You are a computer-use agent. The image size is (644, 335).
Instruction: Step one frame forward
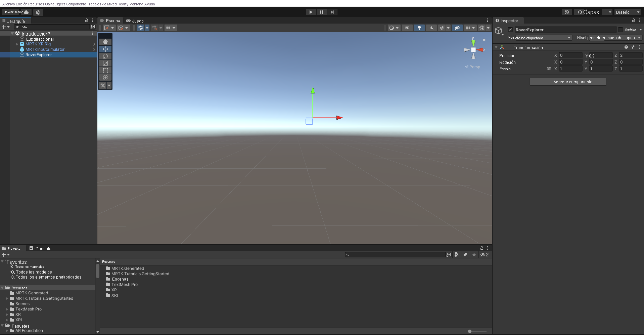click(332, 12)
